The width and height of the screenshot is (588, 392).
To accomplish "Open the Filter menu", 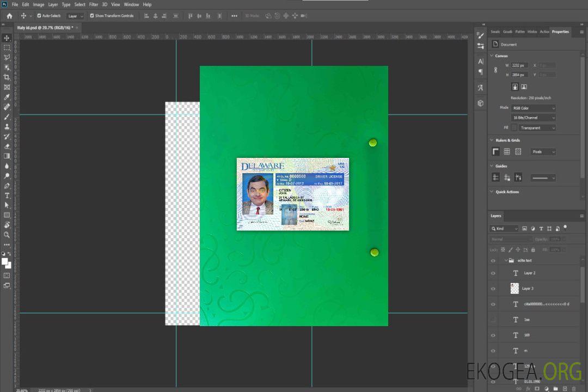I will (94, 4).
